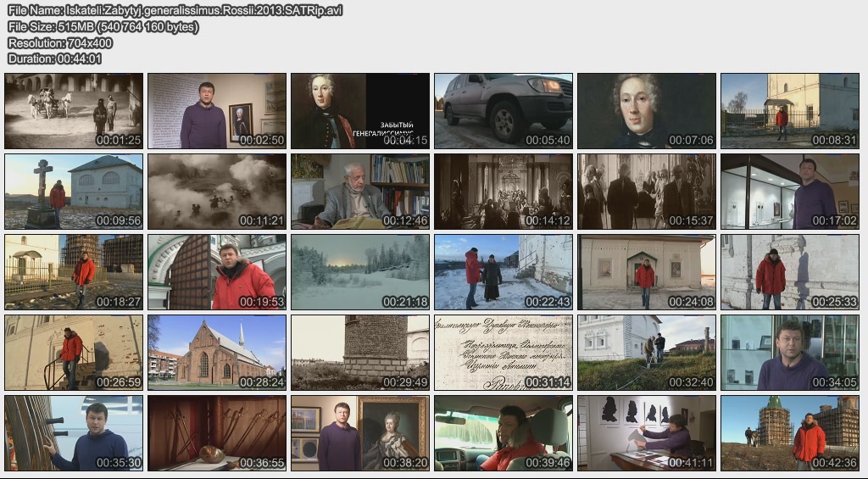The width and height of the screenshot is (868, 479).
Task: Select the silhouettes exhibit frame at 00:41:11
Action: [x=647, y=433]
